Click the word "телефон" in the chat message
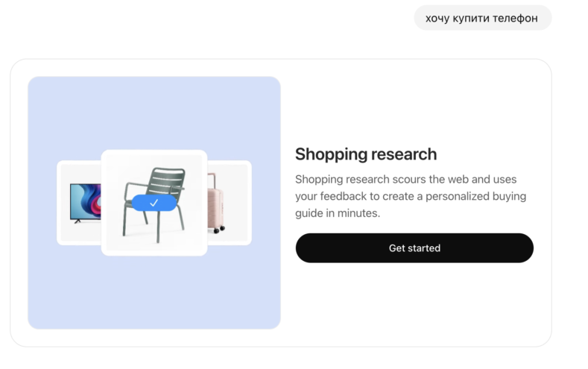Screen dimensions: 588x369 [x=516, y=18]
